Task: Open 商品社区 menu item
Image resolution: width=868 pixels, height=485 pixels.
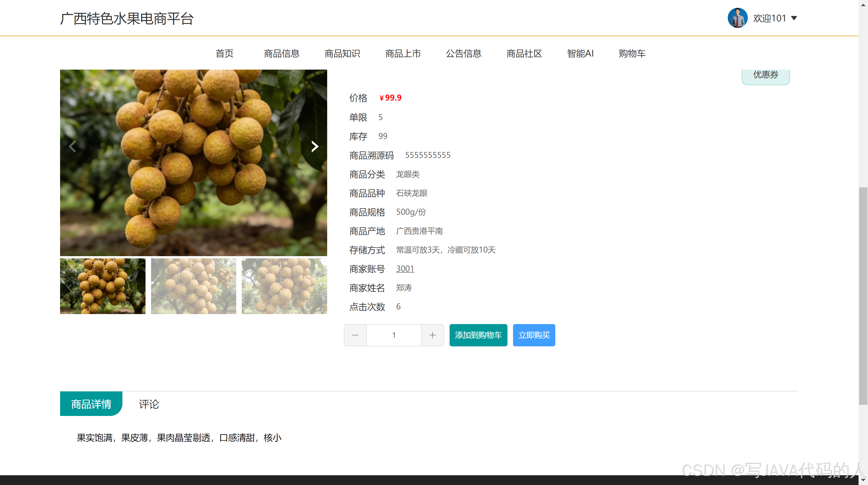Action: click(x=524, y=53)
